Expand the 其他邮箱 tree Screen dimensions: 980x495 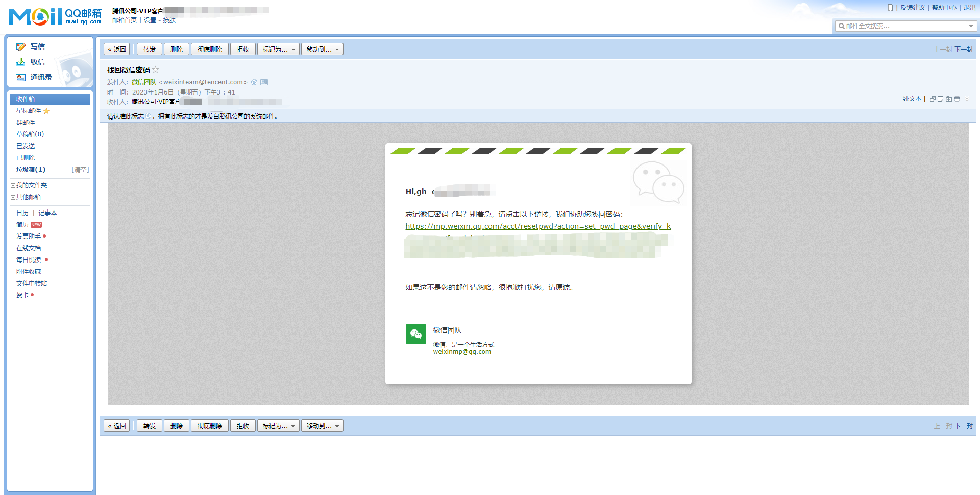tap(13, 197)
